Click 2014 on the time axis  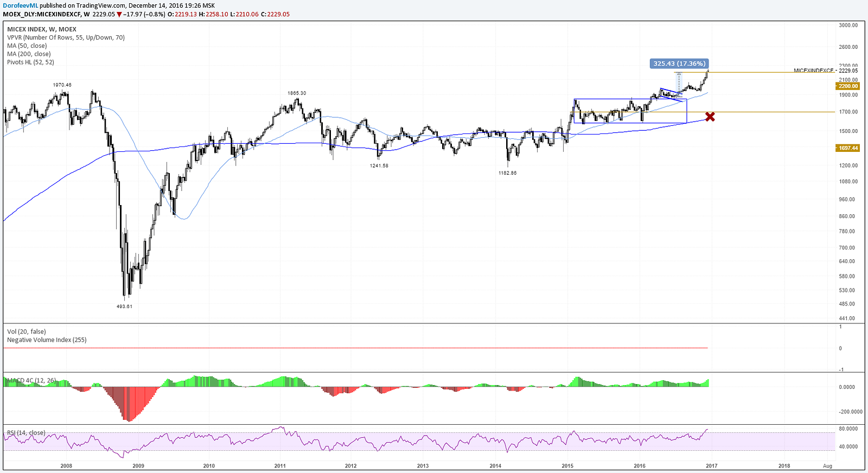(x=495, y=466)
